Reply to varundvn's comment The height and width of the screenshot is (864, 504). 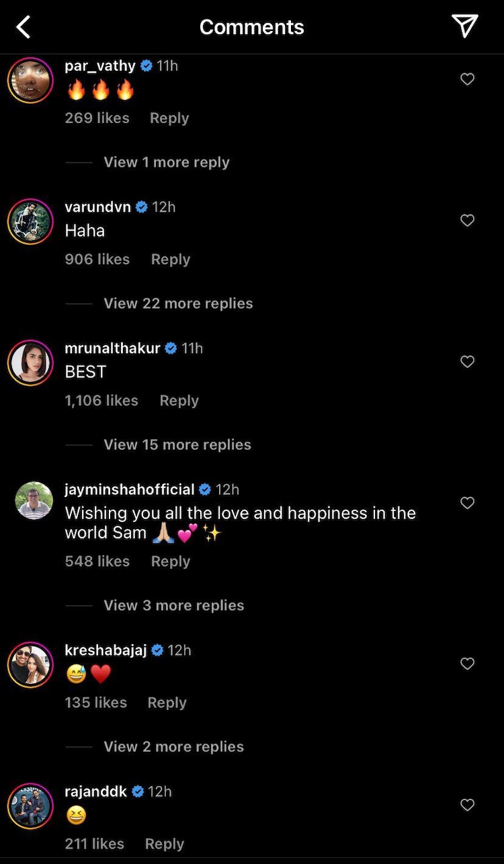170,260
